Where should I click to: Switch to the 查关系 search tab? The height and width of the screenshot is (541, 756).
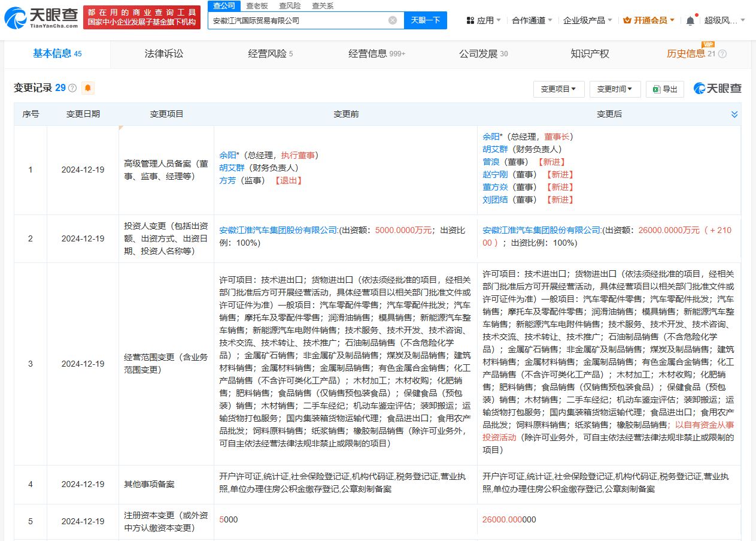click(323, 5)
